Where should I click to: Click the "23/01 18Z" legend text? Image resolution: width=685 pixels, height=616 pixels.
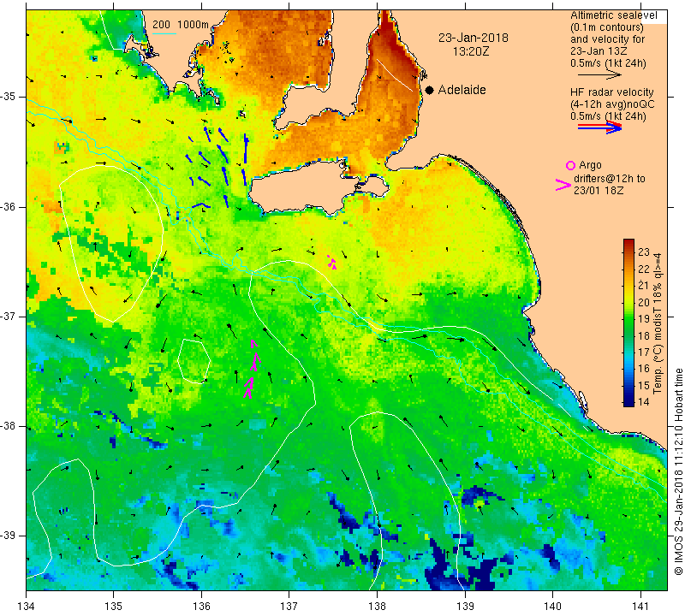pos(599,190)
